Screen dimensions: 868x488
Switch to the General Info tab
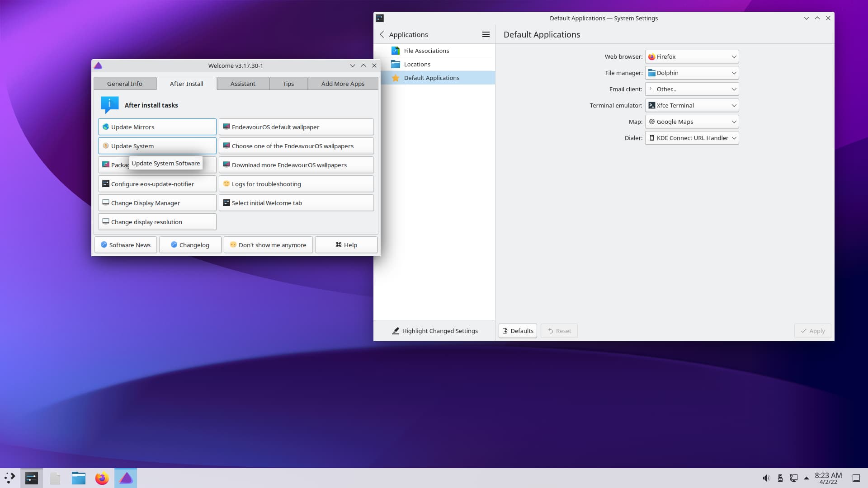[125, 84]
